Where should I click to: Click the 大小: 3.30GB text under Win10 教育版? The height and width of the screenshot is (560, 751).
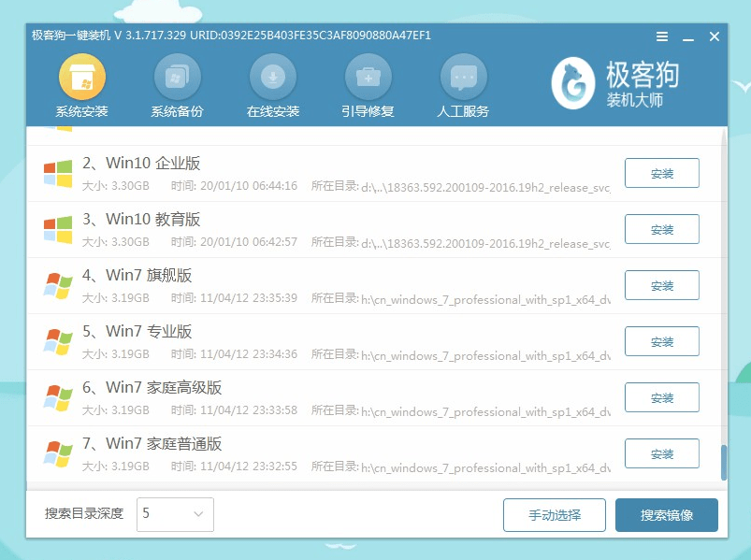tap(115, 242)
